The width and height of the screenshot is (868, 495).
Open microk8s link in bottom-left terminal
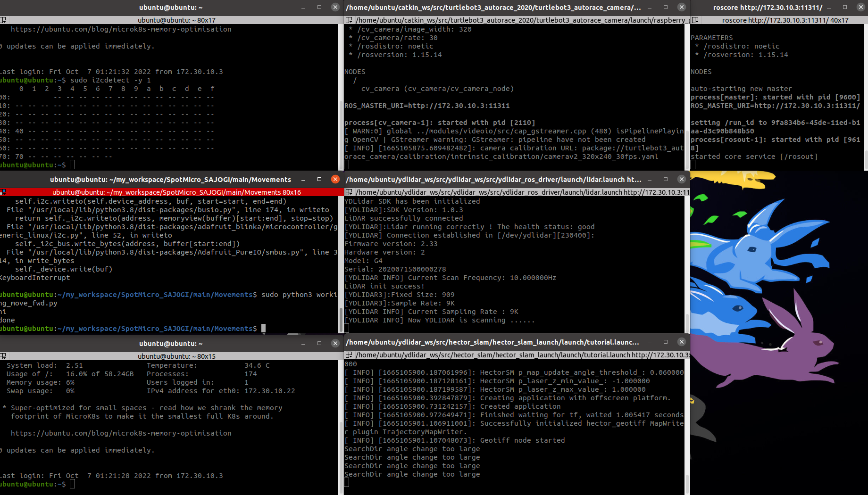[121, 433]
